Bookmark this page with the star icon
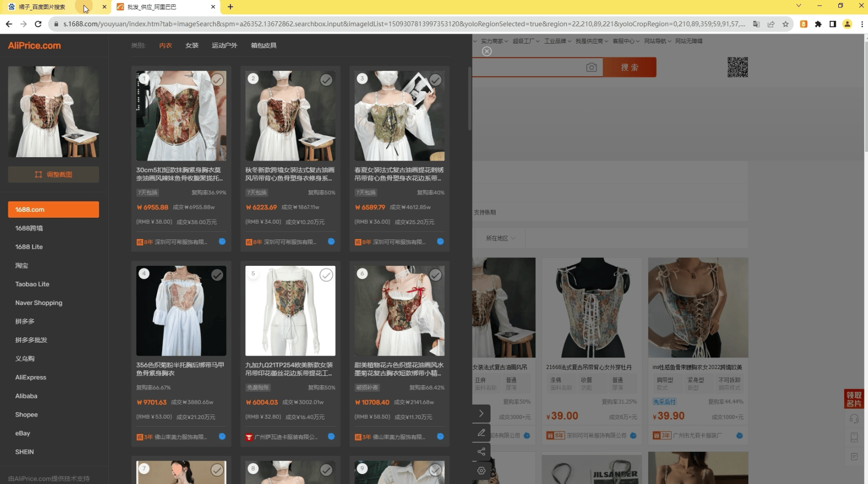Viewport: 868px width, 484px height. [785, 24]
